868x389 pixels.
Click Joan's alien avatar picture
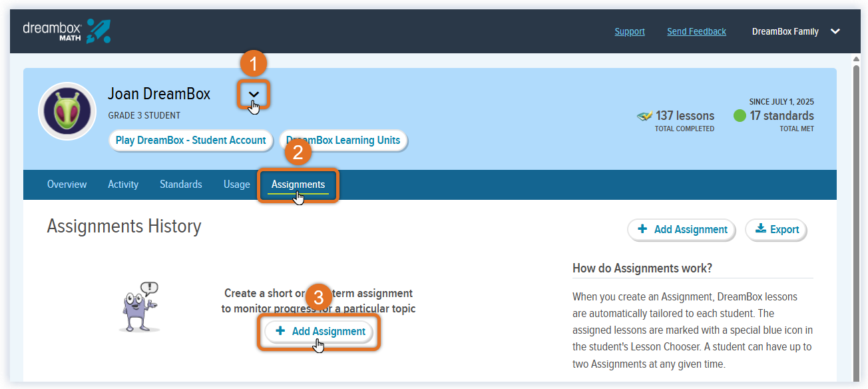[67, 111]
